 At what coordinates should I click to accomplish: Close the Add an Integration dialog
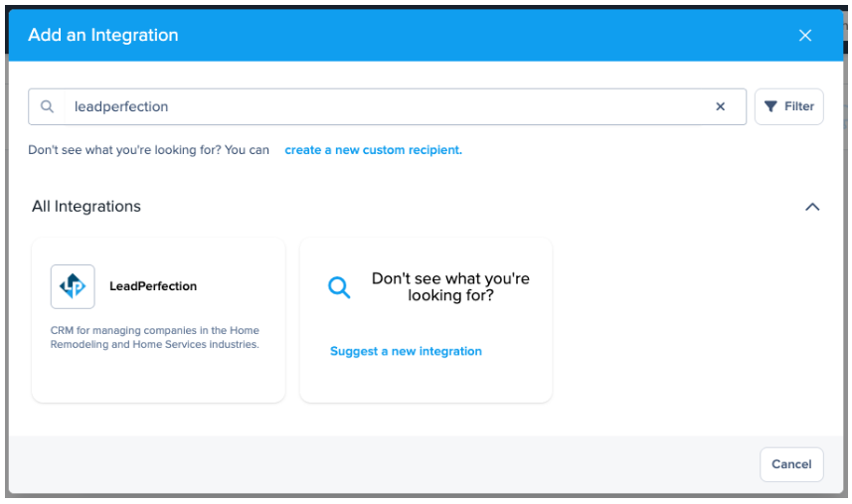coord(805,35)
